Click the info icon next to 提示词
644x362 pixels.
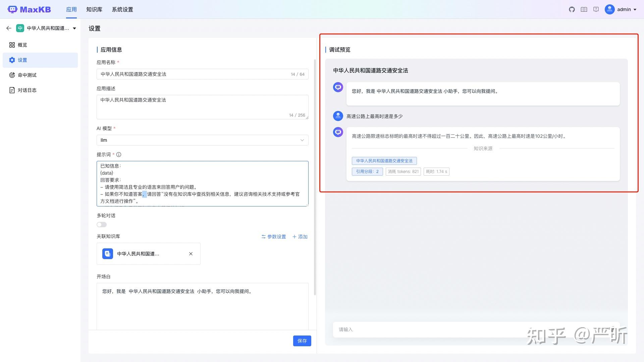coord(119,155)
